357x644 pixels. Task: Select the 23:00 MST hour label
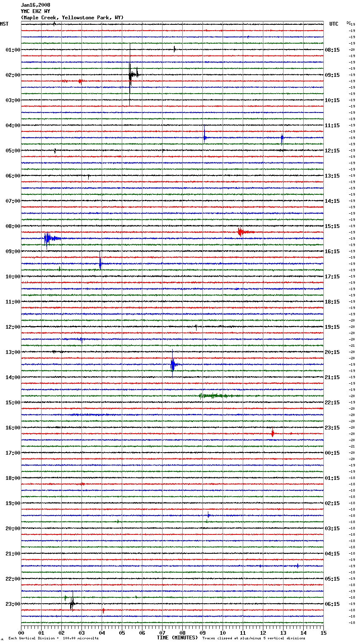tap(13, 604)
